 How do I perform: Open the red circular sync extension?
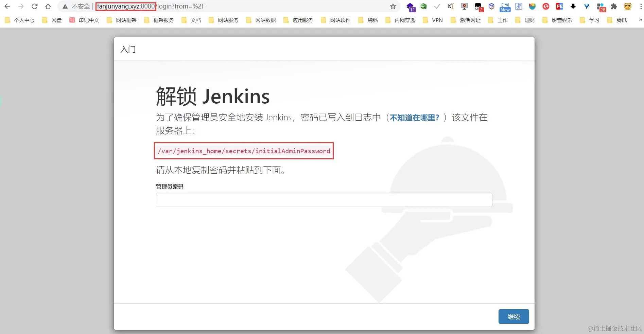[x=546, y=6]
